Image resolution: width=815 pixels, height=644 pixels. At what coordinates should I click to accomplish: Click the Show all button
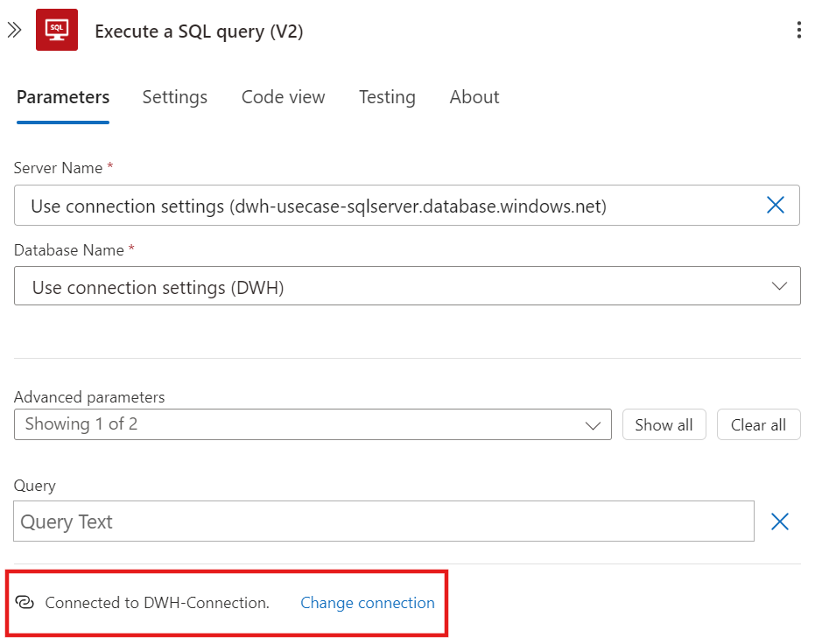664,425
